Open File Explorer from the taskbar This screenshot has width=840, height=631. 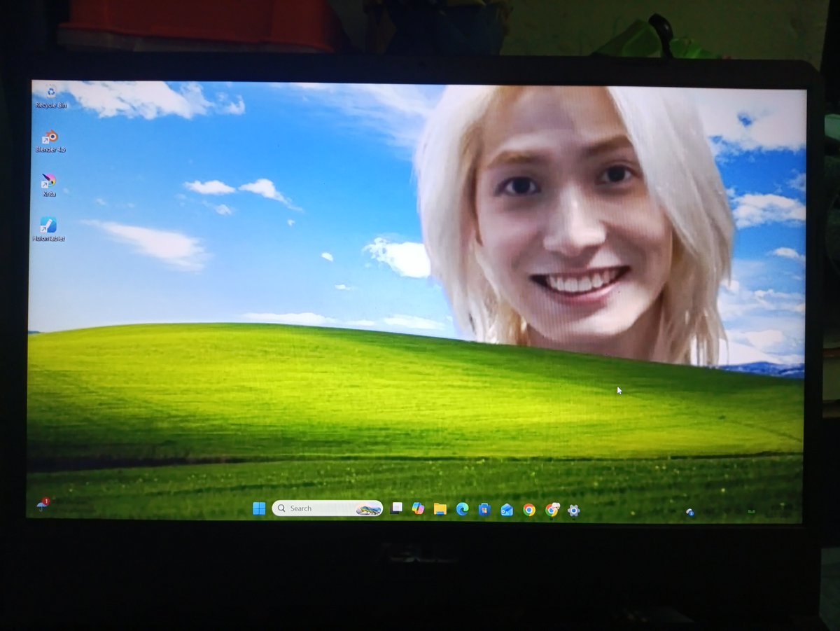click(x=440, y=509)
